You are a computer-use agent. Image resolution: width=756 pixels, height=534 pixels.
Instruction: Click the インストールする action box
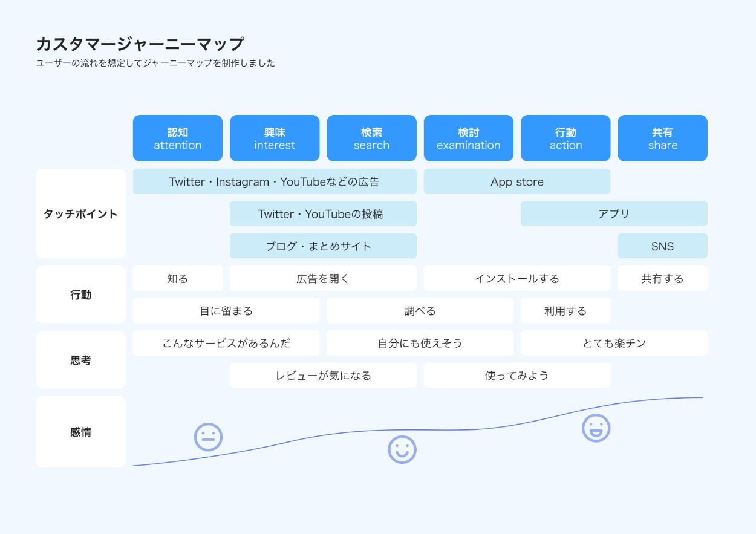click(x=517, y=279)
